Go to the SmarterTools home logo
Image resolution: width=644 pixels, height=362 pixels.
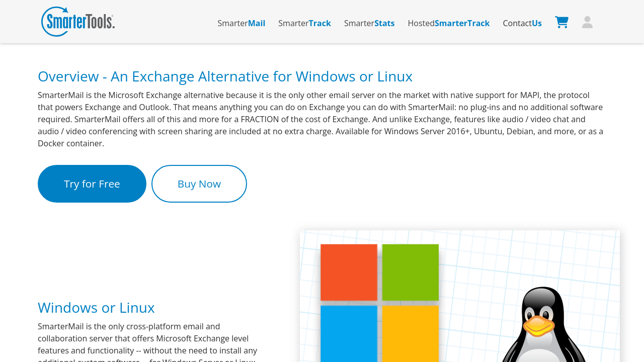point(78,22)
